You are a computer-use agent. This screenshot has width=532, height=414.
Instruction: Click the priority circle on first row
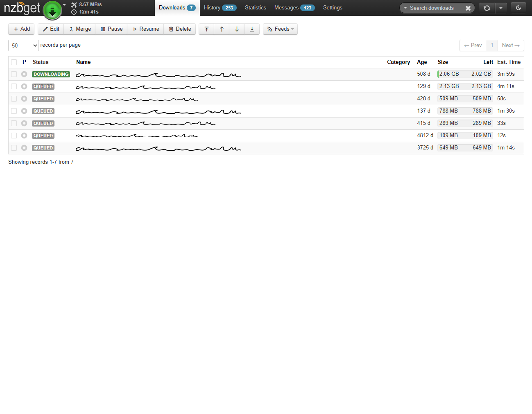pyautogui.click(x=24, y=74)
